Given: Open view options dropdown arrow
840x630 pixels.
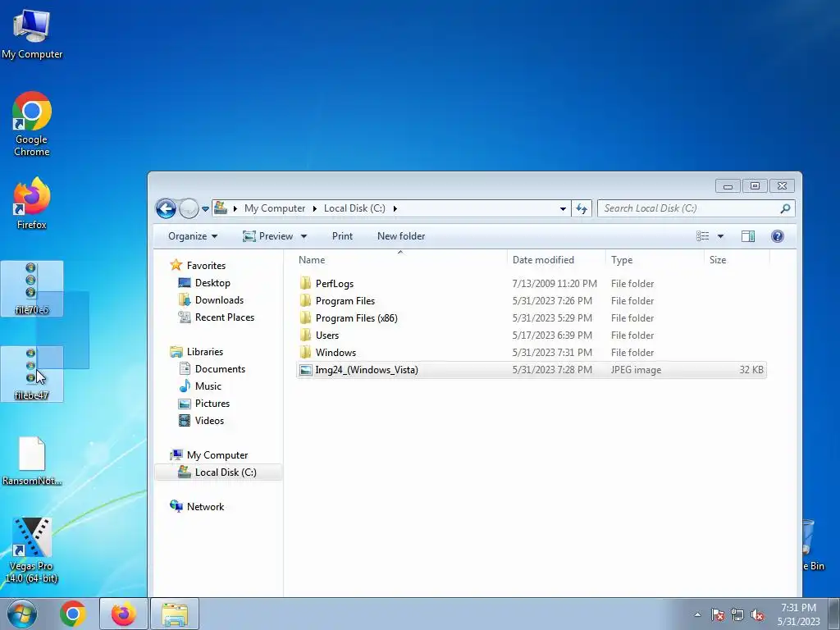Looking at the screenshot, I should coord(720,236).
